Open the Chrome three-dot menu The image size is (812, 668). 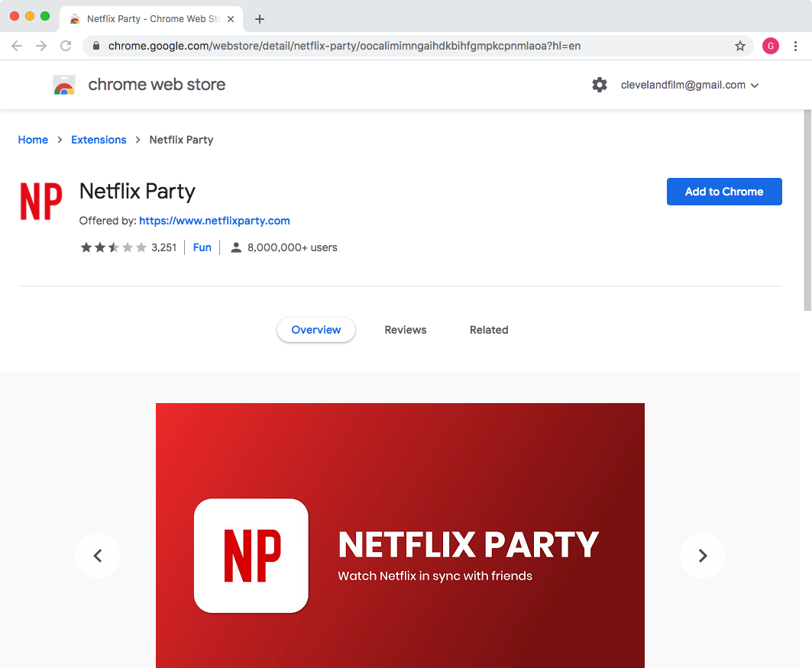point(795,46)
